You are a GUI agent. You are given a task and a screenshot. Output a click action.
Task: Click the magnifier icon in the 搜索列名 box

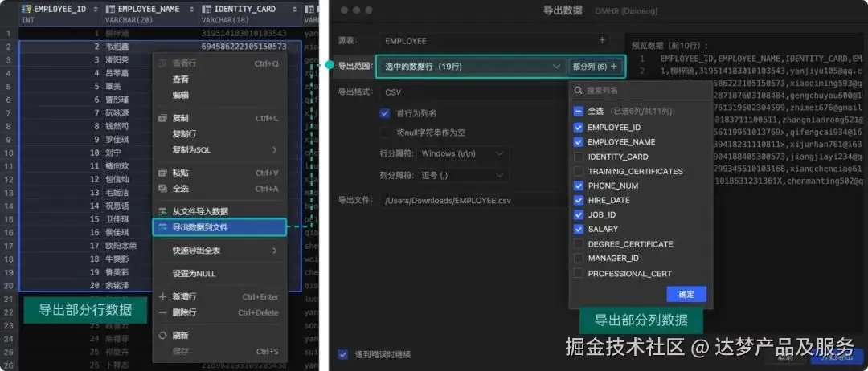point(579,90)
